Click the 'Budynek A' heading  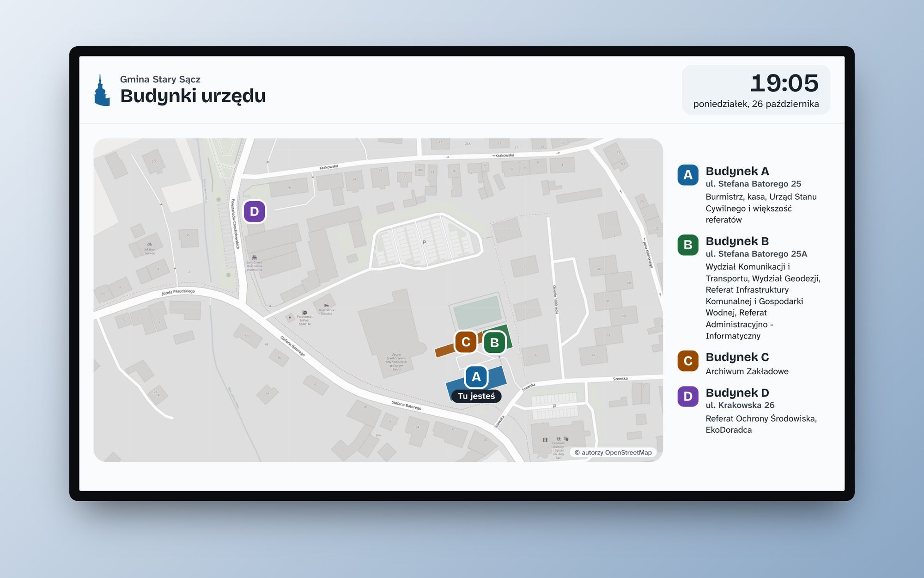click(x=737, y=171)
